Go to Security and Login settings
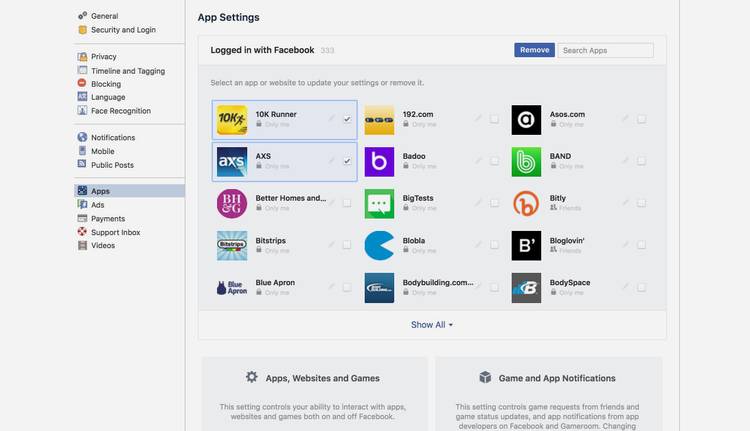Screen dimensions: 750x431 122,30
